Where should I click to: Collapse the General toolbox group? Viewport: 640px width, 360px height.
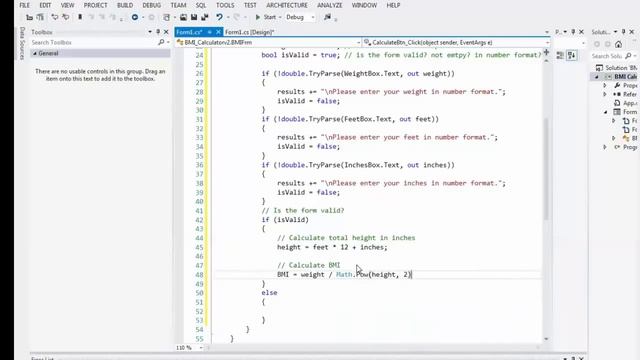35,53
